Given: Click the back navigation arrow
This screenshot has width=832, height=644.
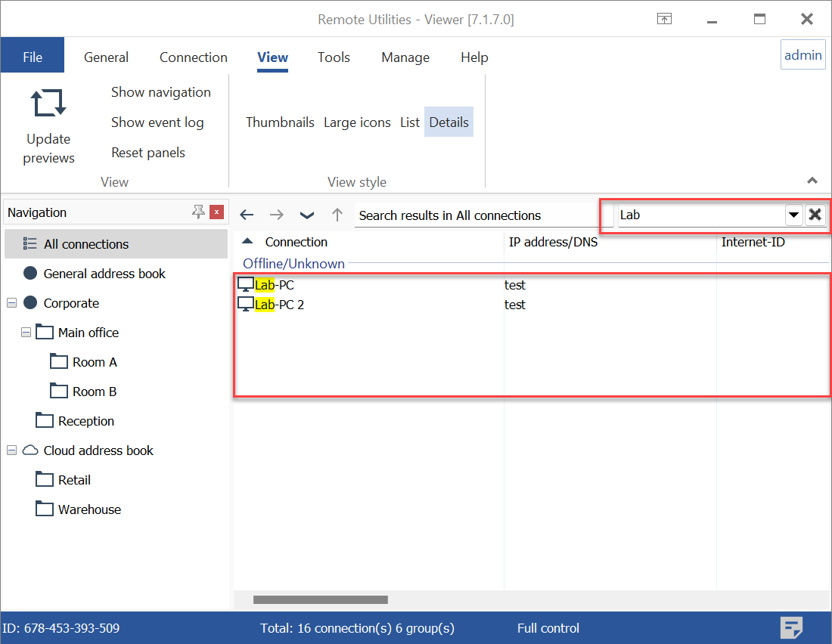Looking at the screenshot, I should pos(247,215).
